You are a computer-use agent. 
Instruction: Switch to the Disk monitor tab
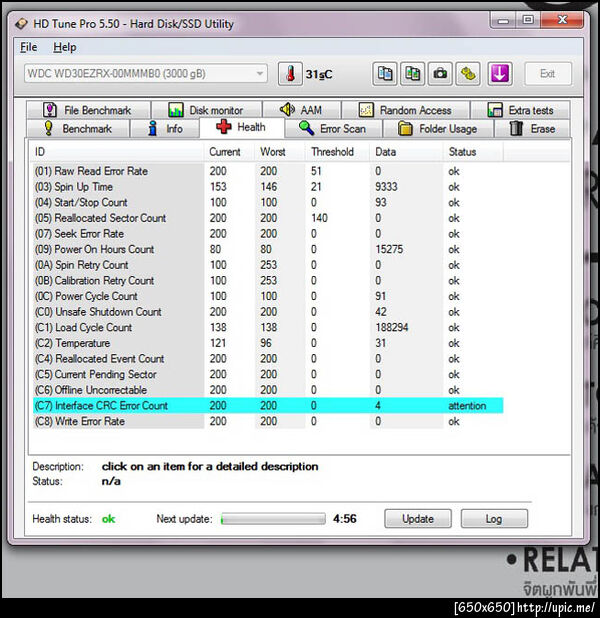[207, 110]
